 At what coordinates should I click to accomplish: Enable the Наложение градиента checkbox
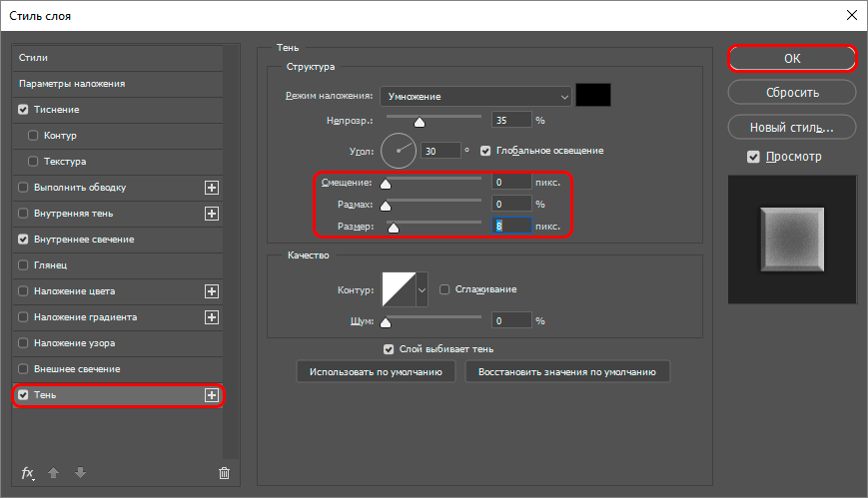[x=23, y=317]
